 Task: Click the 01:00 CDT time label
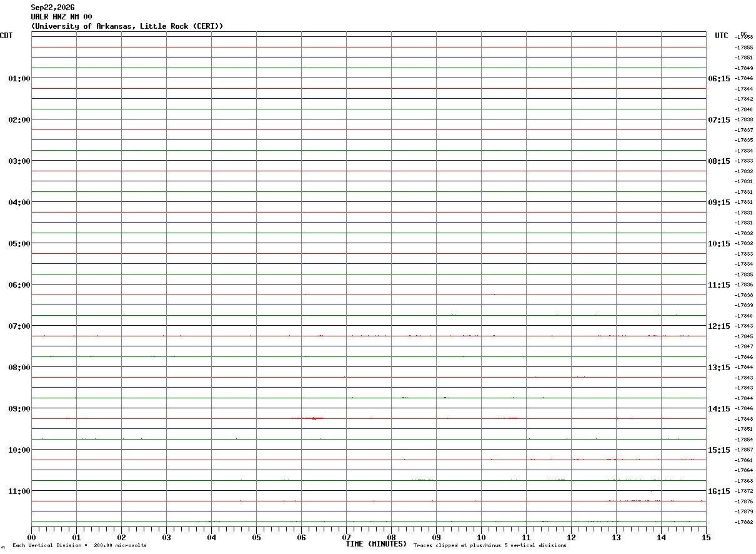pyautogui.click(x=19, y=79)
